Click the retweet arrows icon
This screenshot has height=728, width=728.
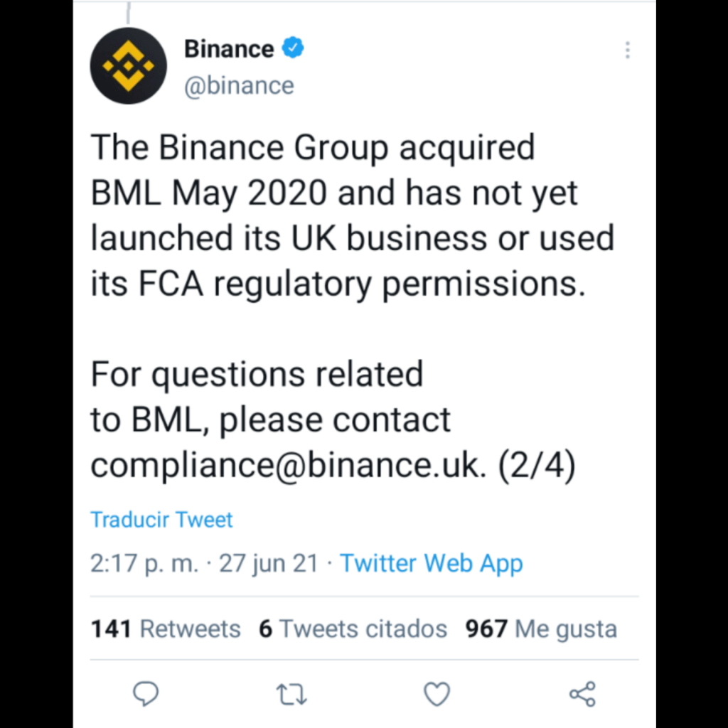click(291, 695)
